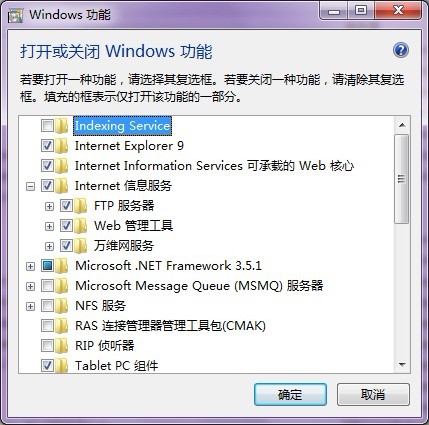Click the NFS 服务 folder icon
This screenshot has height=425, width=429.
point(62,306)
